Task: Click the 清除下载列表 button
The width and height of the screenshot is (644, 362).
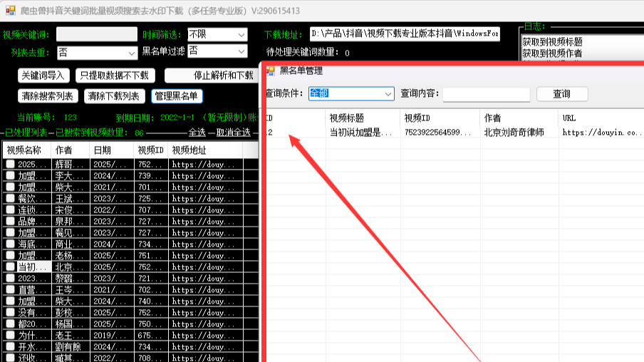Action: click(x=114, y=96)
